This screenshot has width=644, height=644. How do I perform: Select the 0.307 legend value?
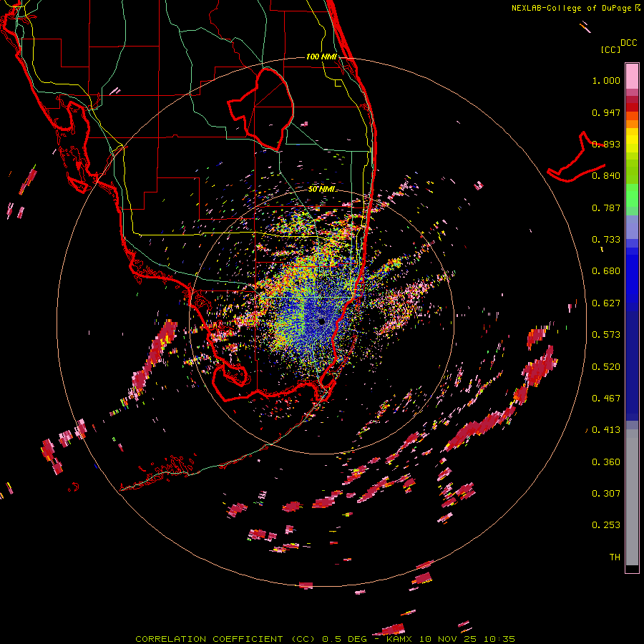click(x=606, y=494)
